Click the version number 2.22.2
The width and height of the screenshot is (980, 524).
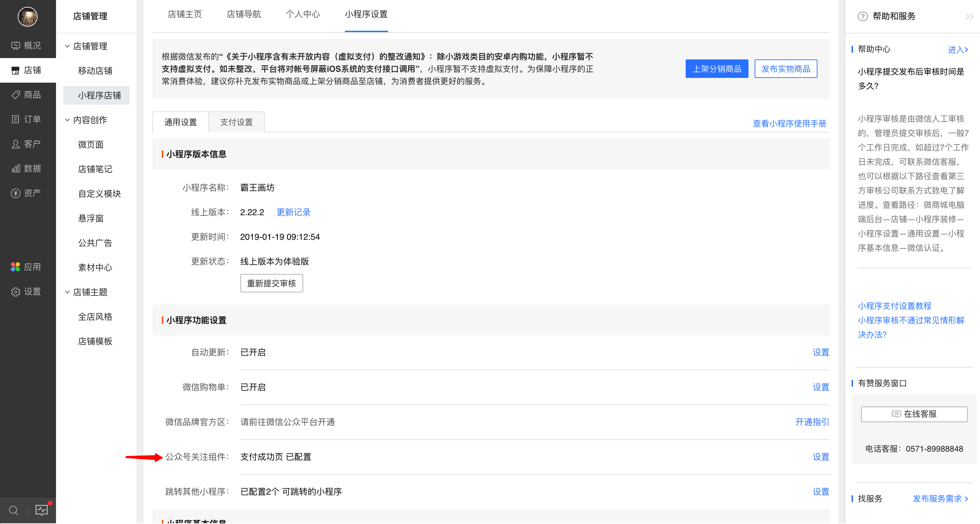pos(252,212)
